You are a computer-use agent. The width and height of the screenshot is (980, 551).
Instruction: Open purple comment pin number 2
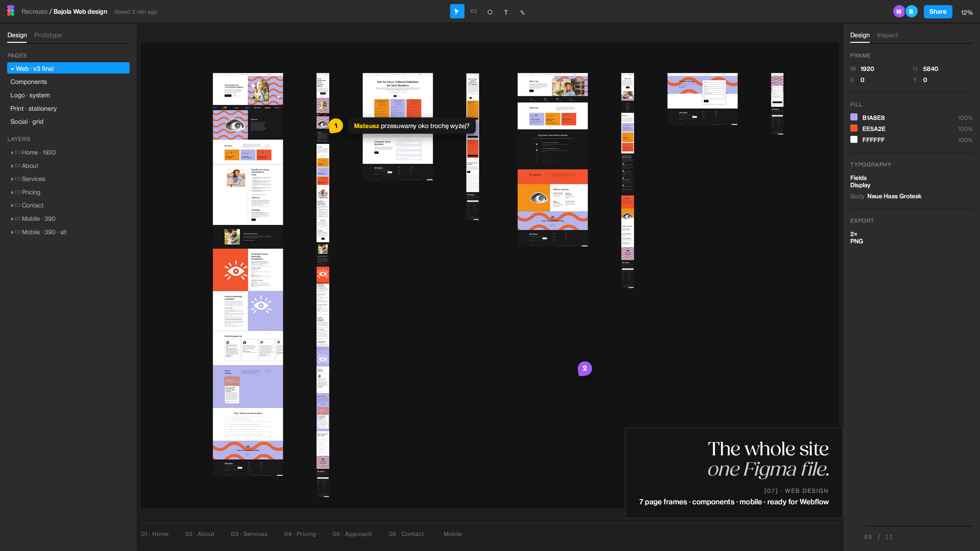coord(585,368)
